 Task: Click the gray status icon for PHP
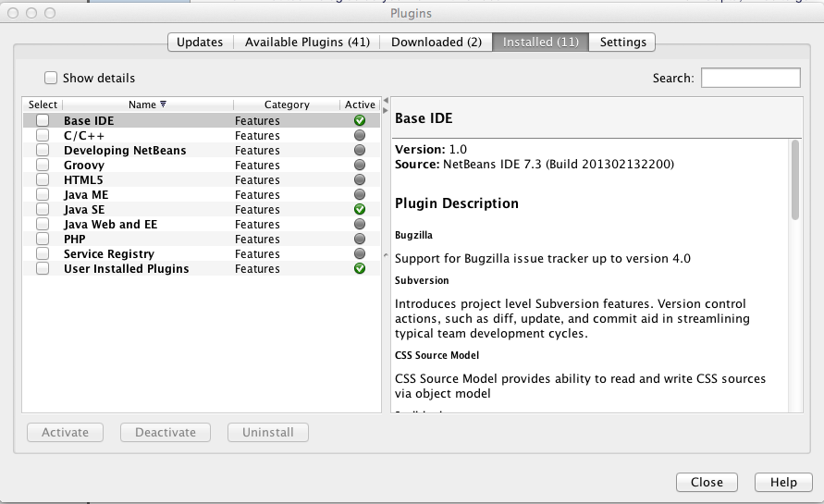360,240
